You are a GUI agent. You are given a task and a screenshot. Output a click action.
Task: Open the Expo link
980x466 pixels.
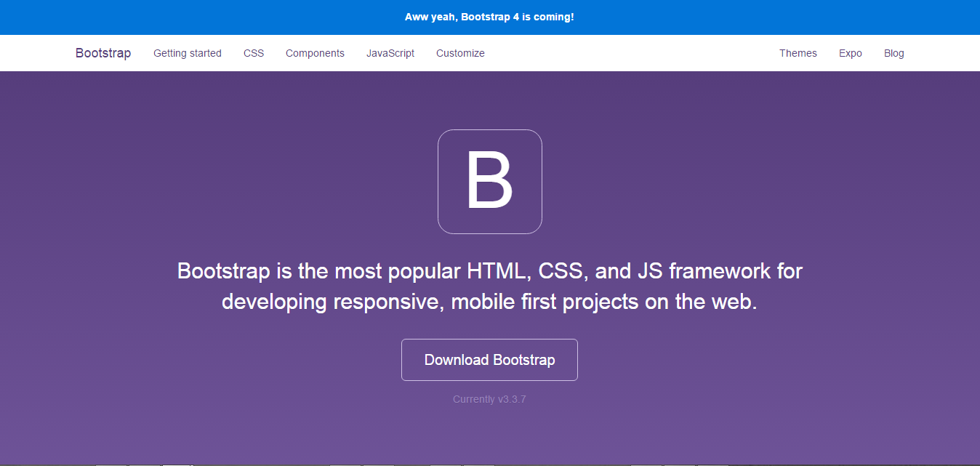pyautogui.click(x=851, y=53)
